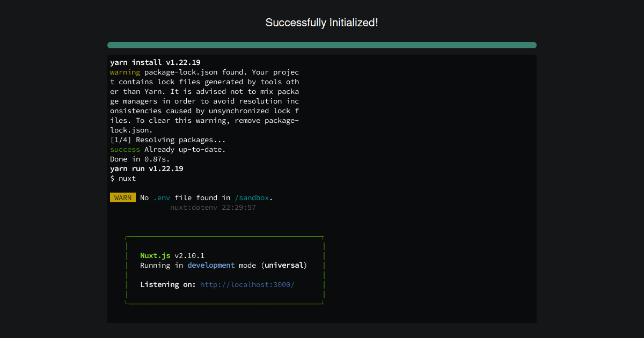
Task: Select the Nuxt.js version label
Action: click(x=189, y=255)
